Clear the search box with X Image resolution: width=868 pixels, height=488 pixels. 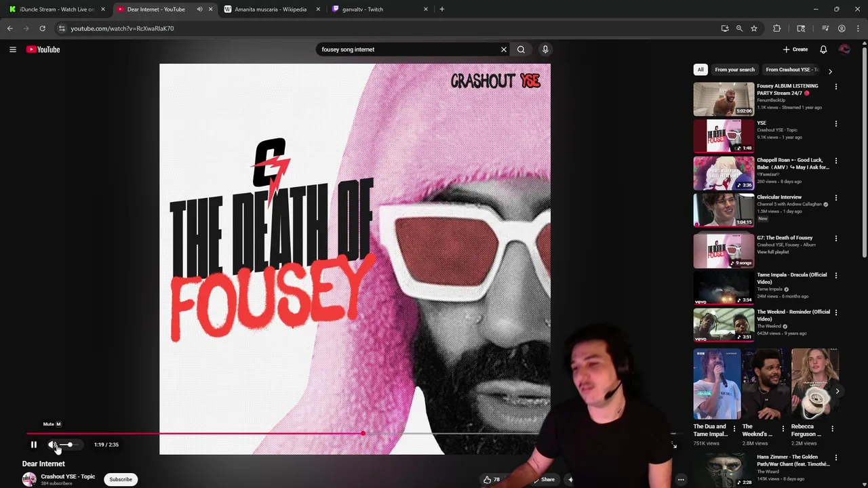tap(504, 49)
